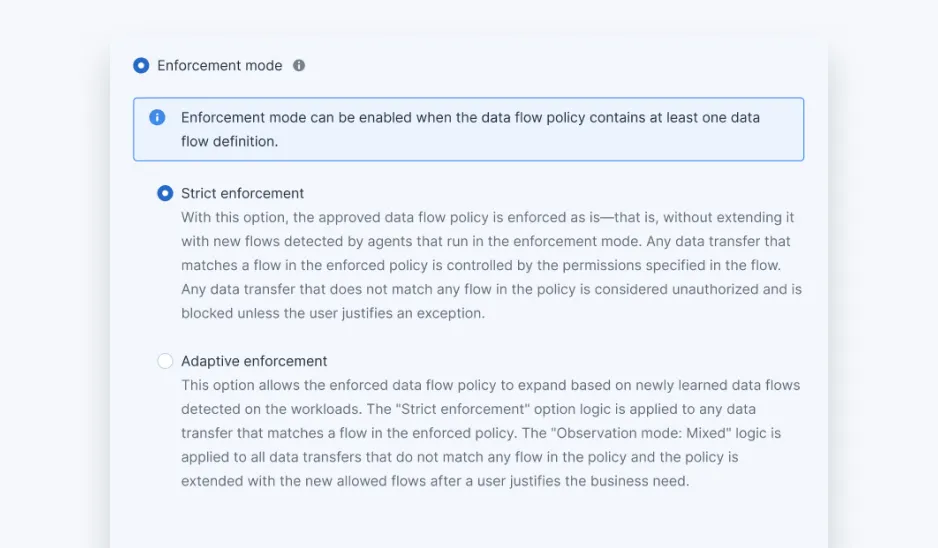Click the line "blocked unless the user justifies an exception."
938x548 pixels.
332,313
